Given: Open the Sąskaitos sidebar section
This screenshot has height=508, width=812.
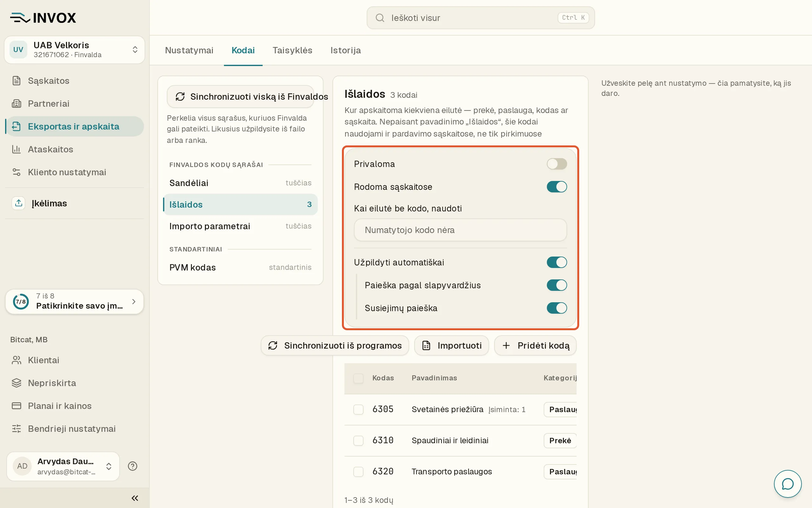Looking at the screenshot, I should pos(75,81).
